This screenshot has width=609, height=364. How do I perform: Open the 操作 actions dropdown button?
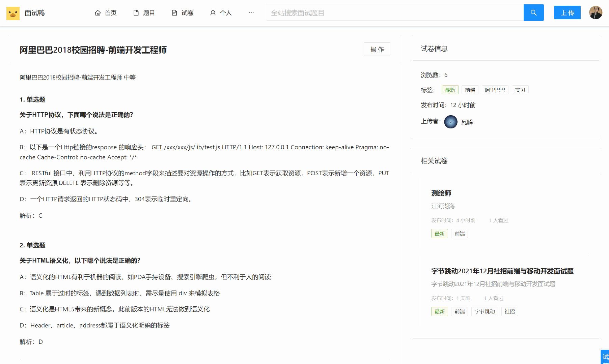(377, 50)
